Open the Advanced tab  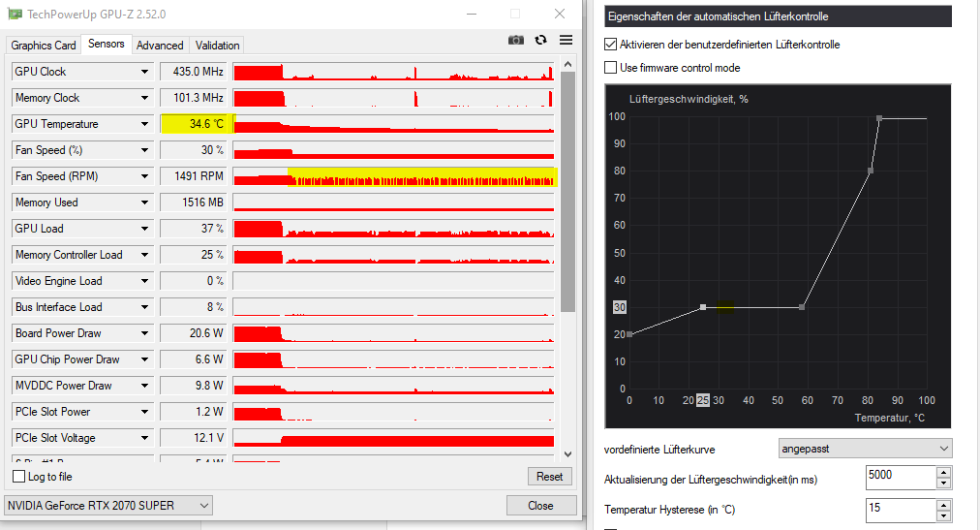point(160,45)
